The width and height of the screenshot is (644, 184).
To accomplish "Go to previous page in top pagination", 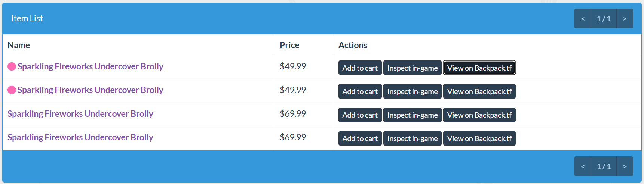I will click(x=583, y=19).
